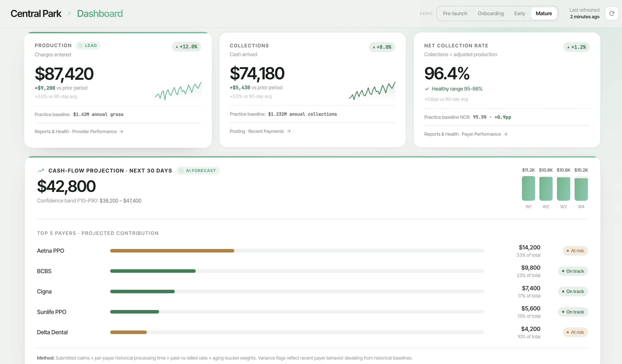The height and width of the screenshot is (364, 622).
Task: Click the On track badge for Sunlife PPO
Action: click(x=573, y=312)
